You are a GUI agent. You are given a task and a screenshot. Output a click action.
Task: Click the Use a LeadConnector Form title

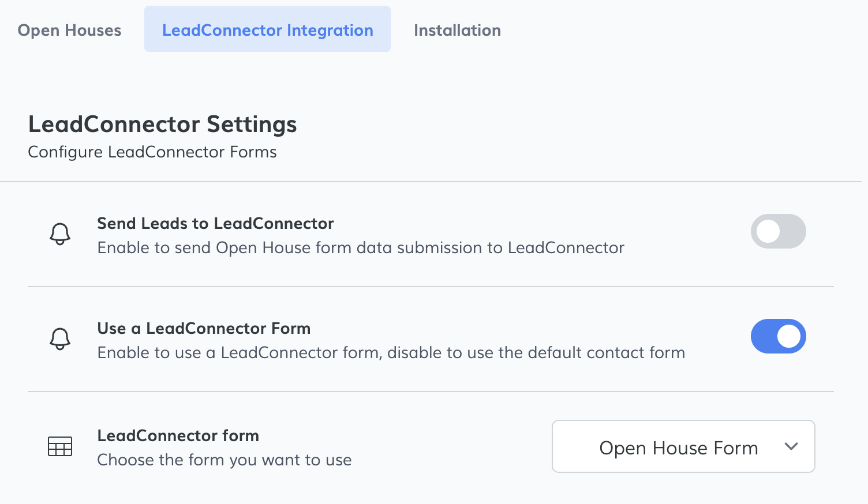(x=204, y=328)
